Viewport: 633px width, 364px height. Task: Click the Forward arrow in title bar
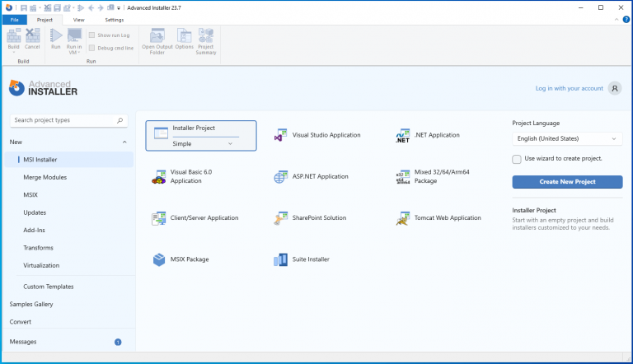101,7
